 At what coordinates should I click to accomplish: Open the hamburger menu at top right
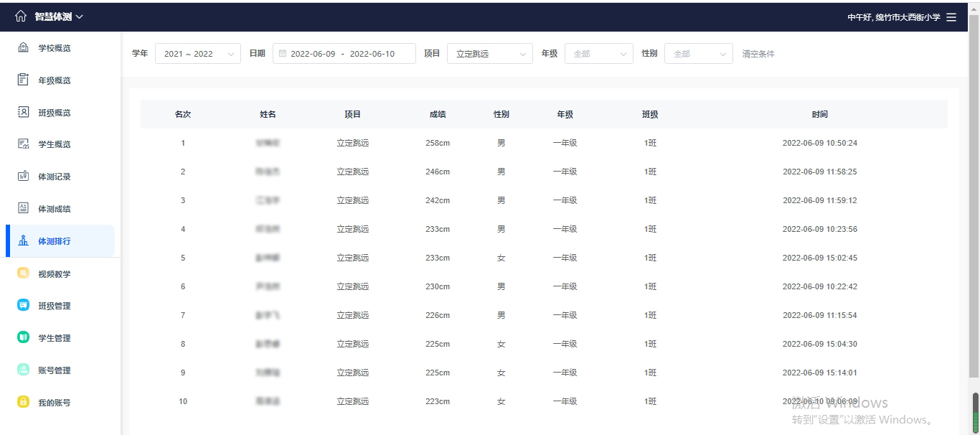tap(951, 17)
